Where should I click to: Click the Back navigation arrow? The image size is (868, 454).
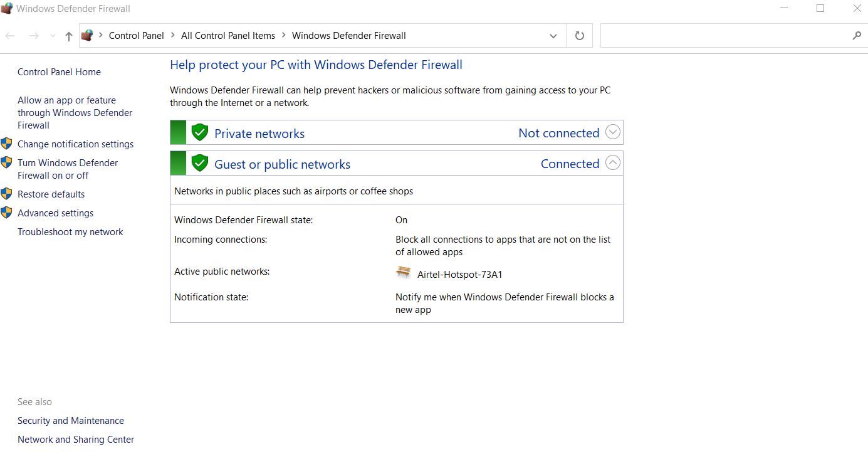click(10, 36)
